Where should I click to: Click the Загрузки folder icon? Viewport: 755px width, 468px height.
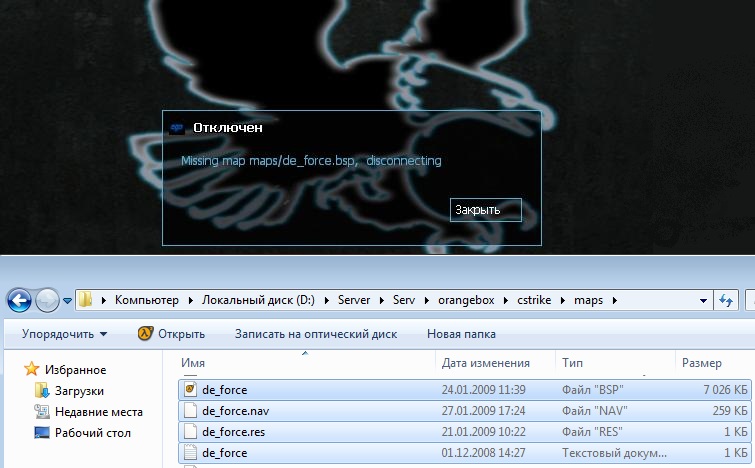[x=42, y=390]
